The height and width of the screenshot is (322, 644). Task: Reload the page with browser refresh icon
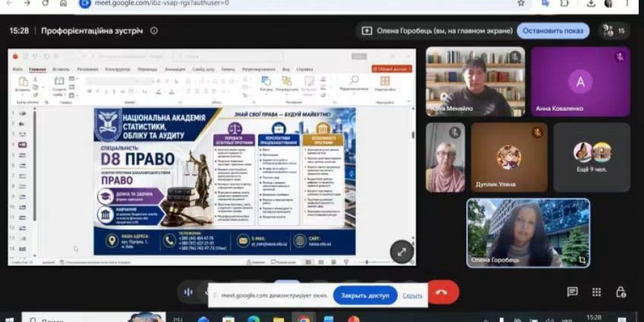point(45,3)
